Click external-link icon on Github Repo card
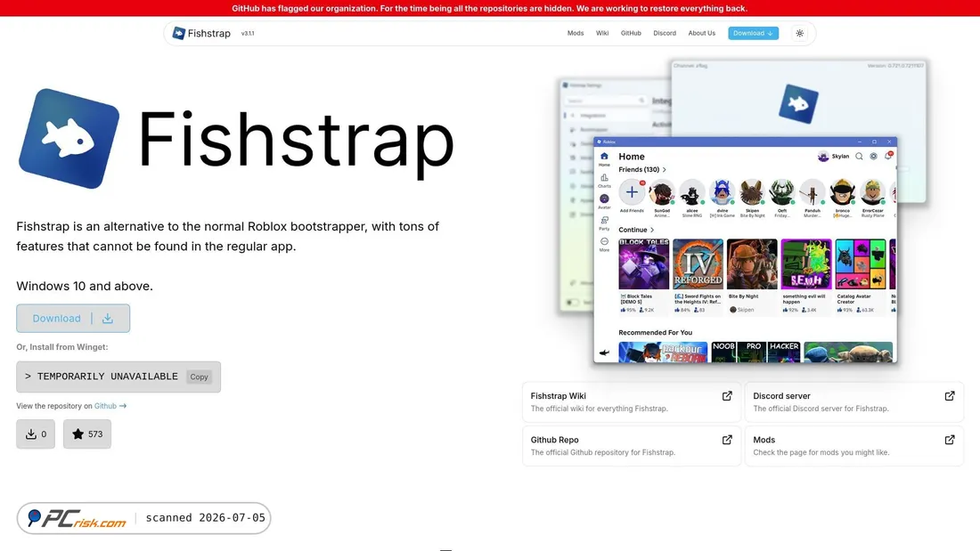Viewport: 980px width, 551px height. [727, 440]
